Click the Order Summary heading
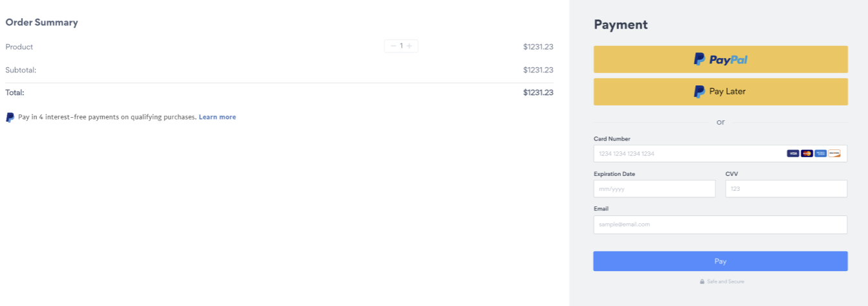This screenshot has width=868, height=306. [41, 23]
